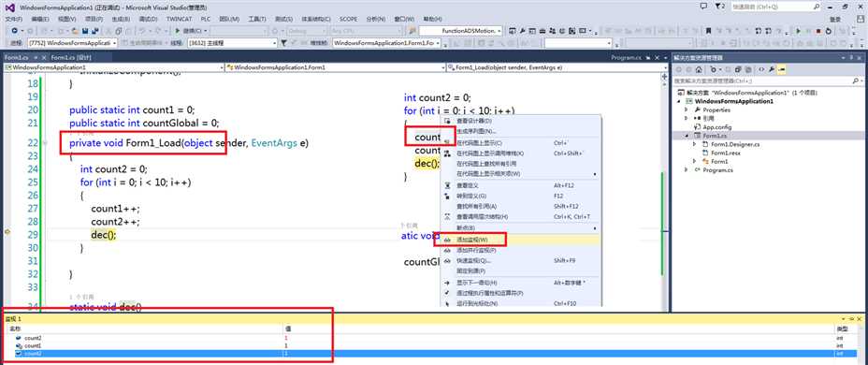Click the Restart debugging icon
The width and height of the screenshot is (868, 365).
[x=828, y=31]
